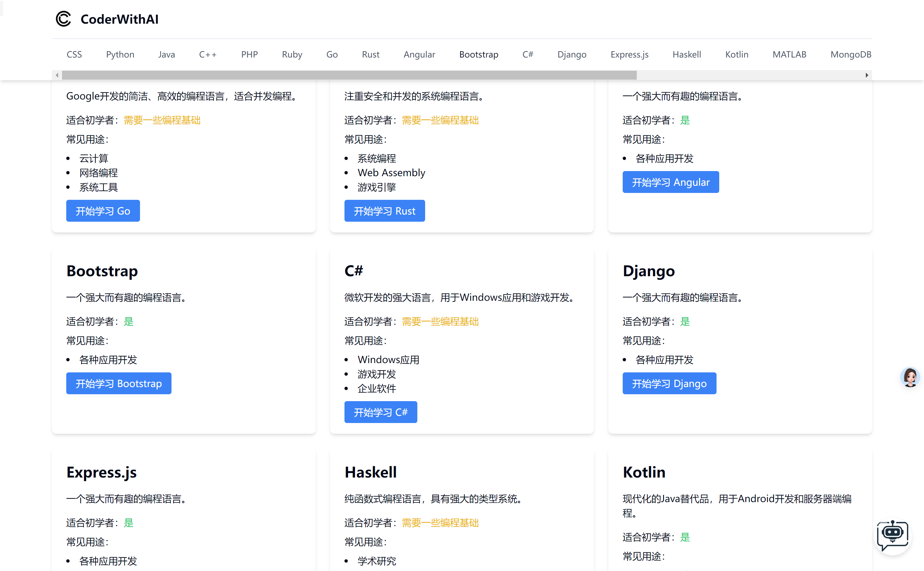This screenshot has width=924, height=571.
Task: Click the Web Assembly list item
Action: coord(391,173)
